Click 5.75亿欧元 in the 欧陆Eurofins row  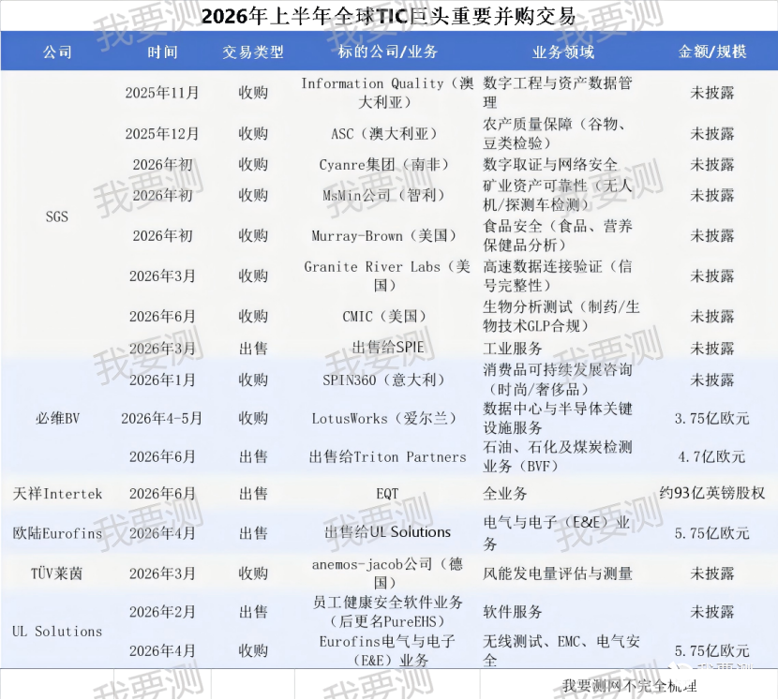(712, 533)
